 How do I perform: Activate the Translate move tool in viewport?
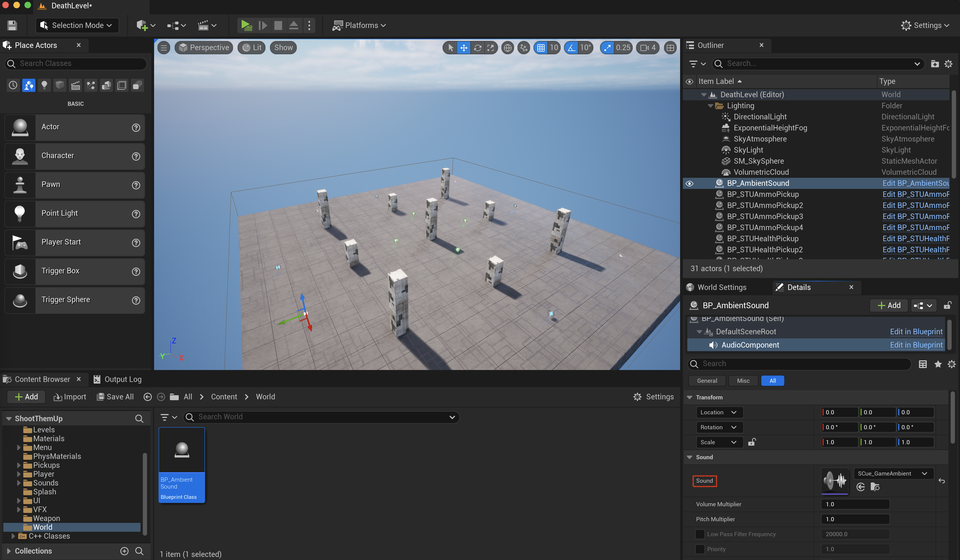pyautogui.click(x=464, y=48)
